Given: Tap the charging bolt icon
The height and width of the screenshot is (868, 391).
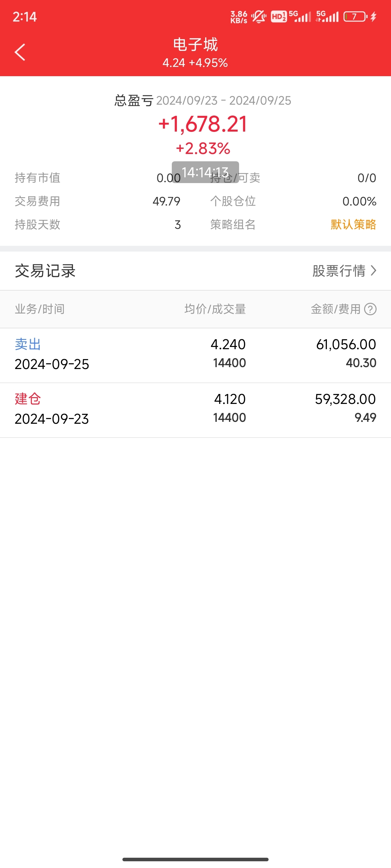Looking at the screenshot, I should (x=373, y=17).
